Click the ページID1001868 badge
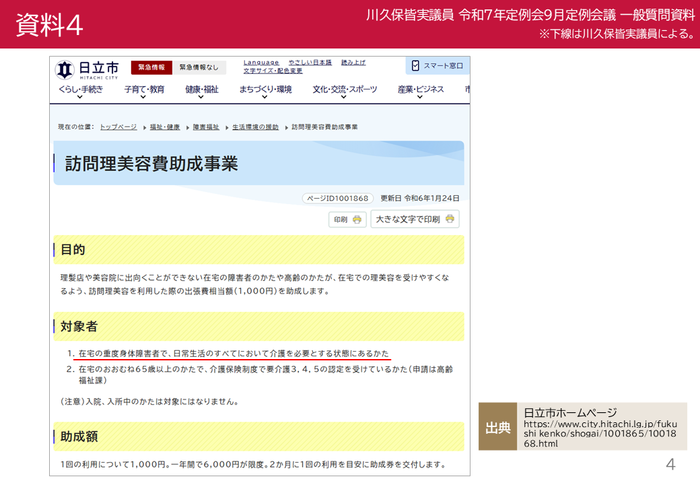 [338, 198]
